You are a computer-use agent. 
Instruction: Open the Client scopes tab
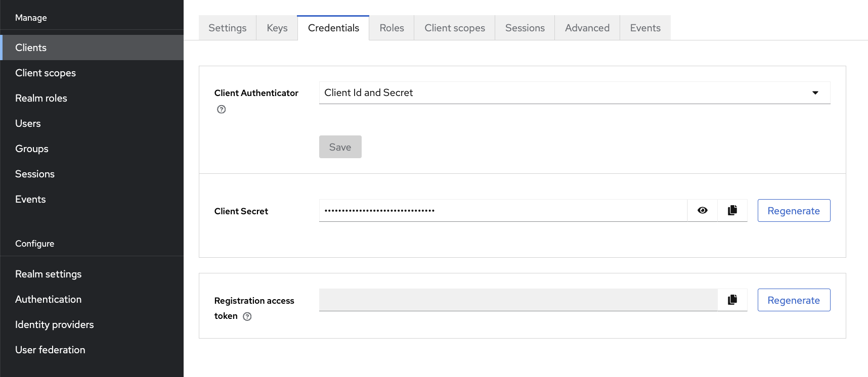click(455, 28)
